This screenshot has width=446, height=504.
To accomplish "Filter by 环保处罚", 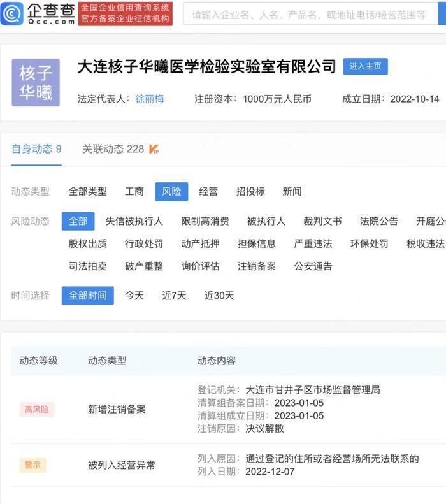I will [x=369, y=243].
